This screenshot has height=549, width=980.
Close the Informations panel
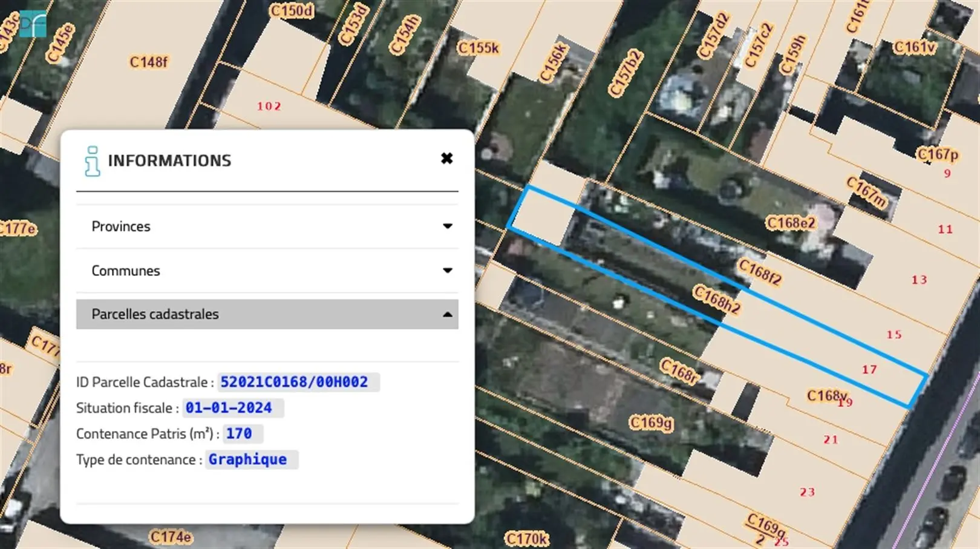(446, 159)
